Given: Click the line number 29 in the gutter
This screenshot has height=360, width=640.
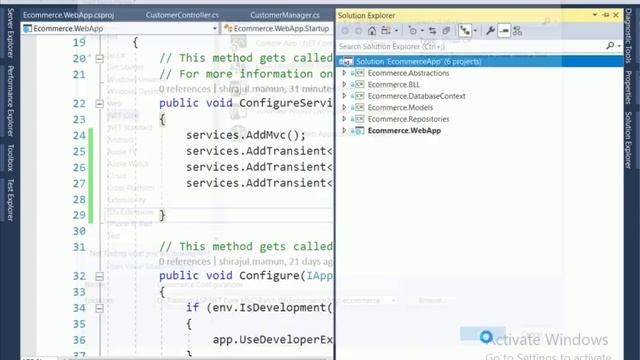Looking at the screenshot, I should tap(79, 215).
